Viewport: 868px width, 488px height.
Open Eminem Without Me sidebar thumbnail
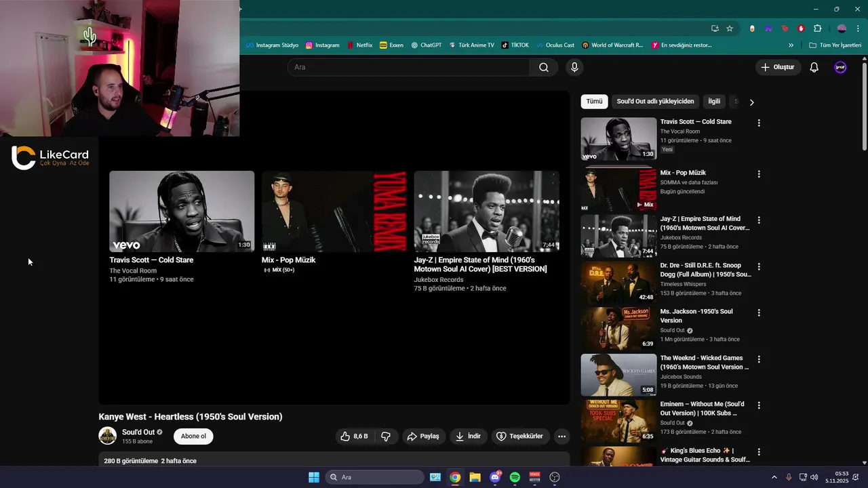[x=618, y=421]
